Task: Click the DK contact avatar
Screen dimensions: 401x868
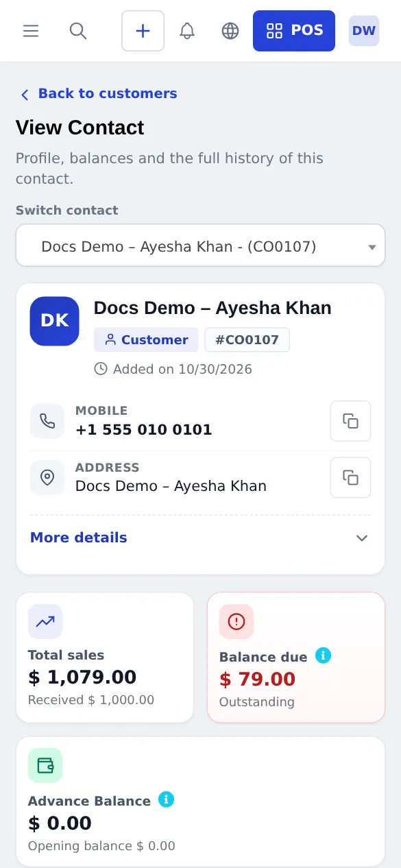Action: 55,321
